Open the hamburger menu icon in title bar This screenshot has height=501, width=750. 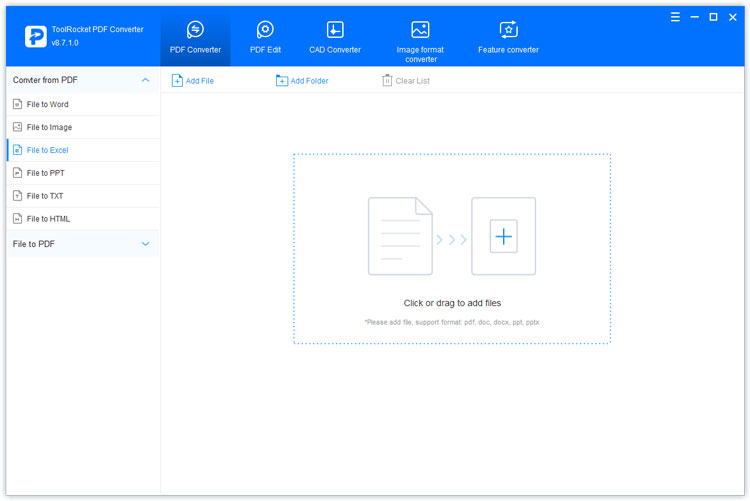[x=675, y=17]
